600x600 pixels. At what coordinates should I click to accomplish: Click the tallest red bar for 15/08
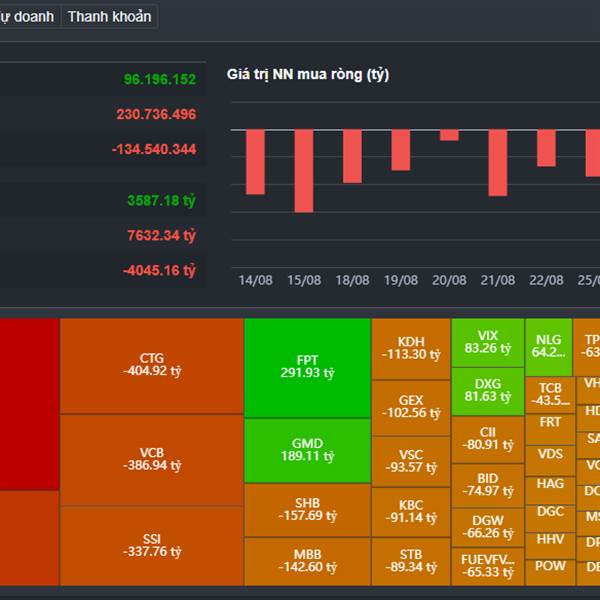click(x=304, y=171)
